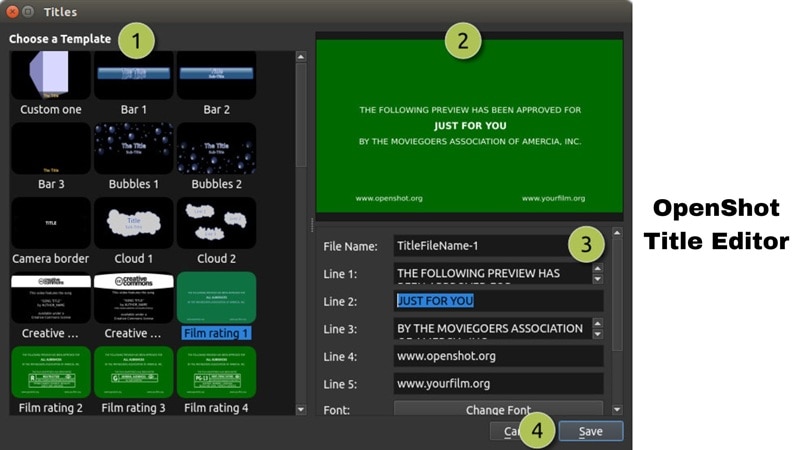Choose the Camera border template
The height and width of the screenshot is (450, 800).
[51, 223]
